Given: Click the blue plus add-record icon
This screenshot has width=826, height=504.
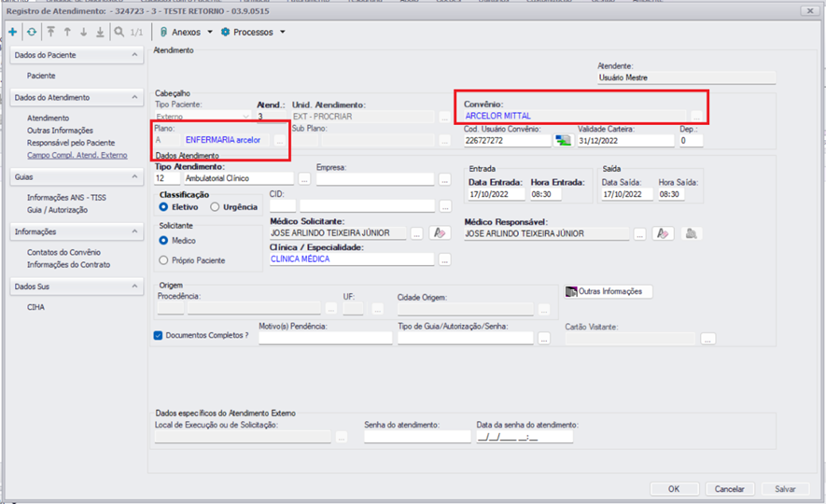Looking at the screenshot, I should [13, 32].
